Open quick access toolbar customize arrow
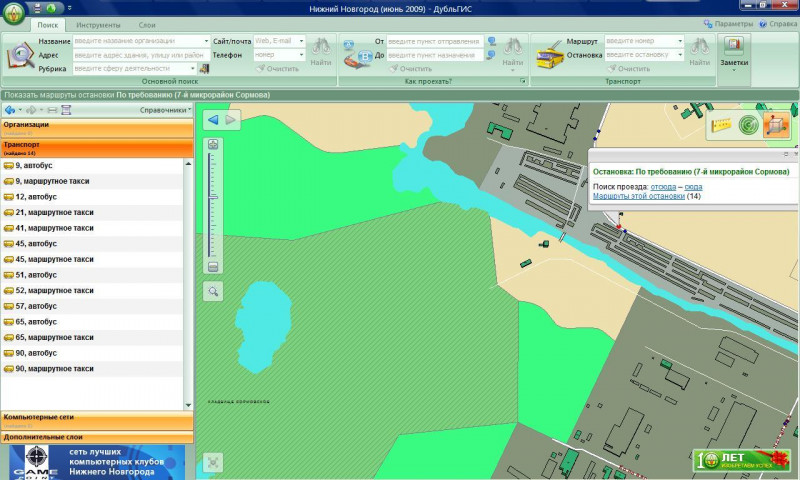Image resolution: width=800 pixels, height=480 pixels. [69, 8]
